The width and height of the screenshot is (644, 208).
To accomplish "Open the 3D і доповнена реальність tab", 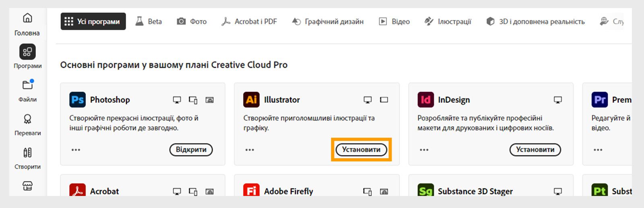I will pyautogui.click(x=535, y=21).
